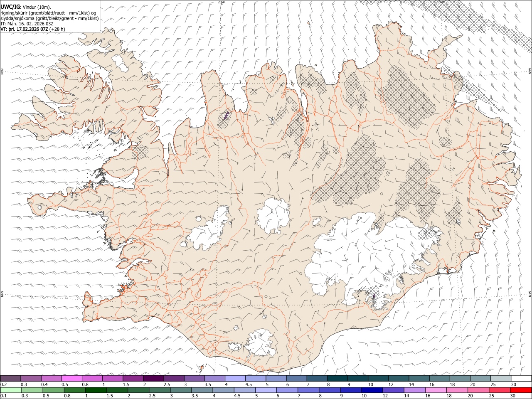Click the 'VT: þri. 17.02.2026 07Z' valid time text
This screenshot has width=532, height=399.
[x=25, y=30]
